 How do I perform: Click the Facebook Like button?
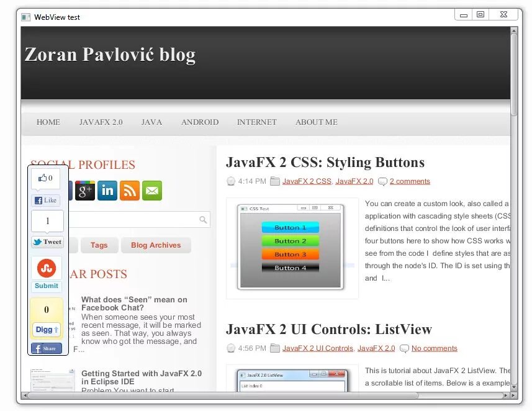[46, 201]
